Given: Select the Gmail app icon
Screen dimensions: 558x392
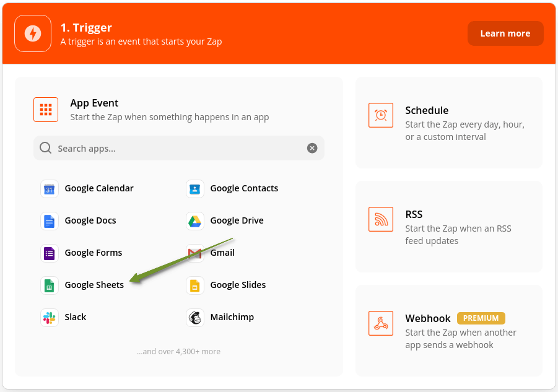Looking at the screenshot, I should coord(194,253).
